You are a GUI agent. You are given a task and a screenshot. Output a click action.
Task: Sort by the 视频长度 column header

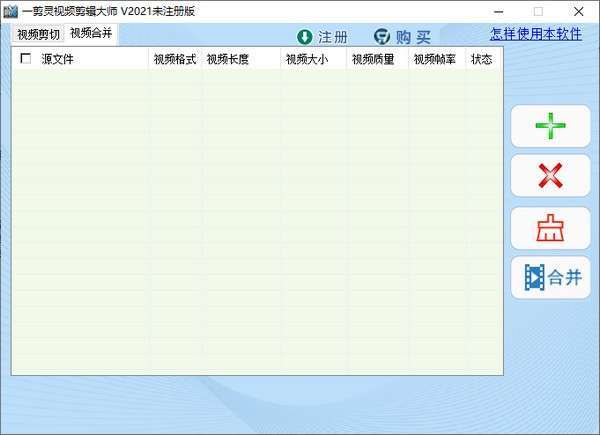[x=228, y=59]
